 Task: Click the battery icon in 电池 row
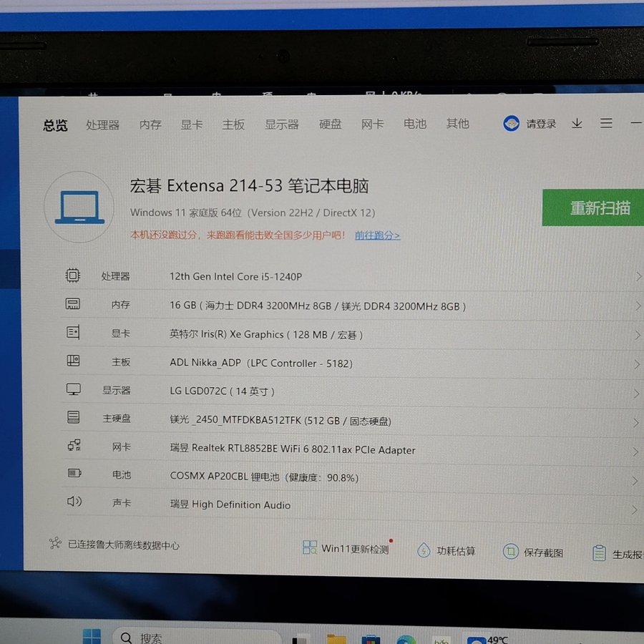coord(74,473)
